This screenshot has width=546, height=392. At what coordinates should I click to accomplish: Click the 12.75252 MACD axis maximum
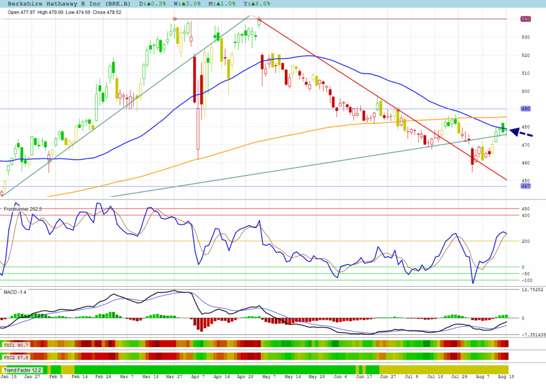tap(533, 290)
